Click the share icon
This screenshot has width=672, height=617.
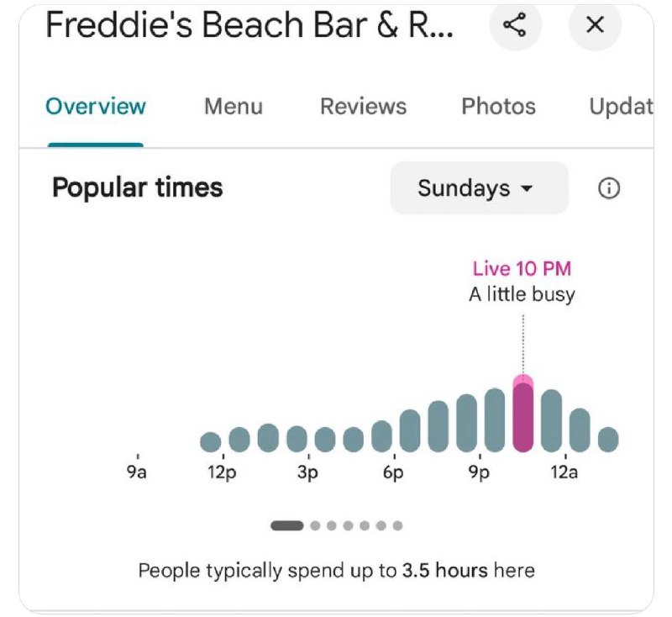tap(514, 25)
